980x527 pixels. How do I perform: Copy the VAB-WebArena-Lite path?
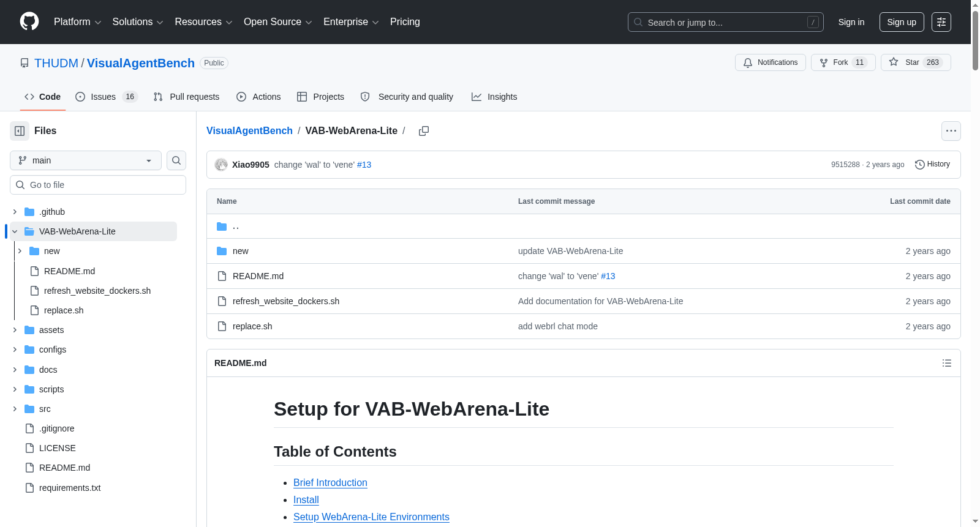click(x=423, y=131)
